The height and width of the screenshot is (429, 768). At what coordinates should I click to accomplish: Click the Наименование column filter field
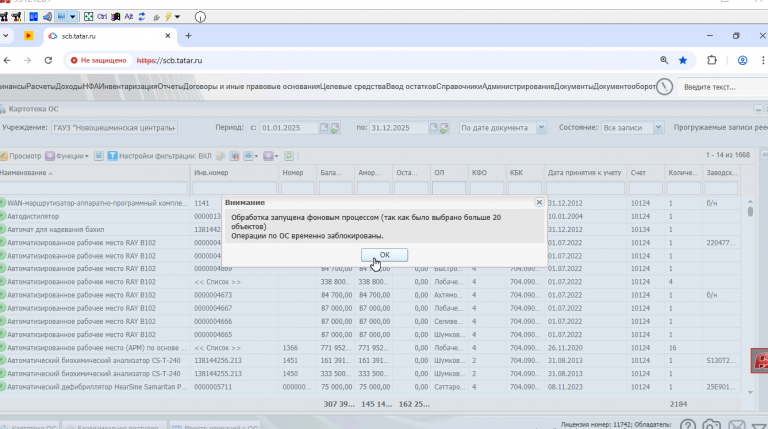[94, 188]
